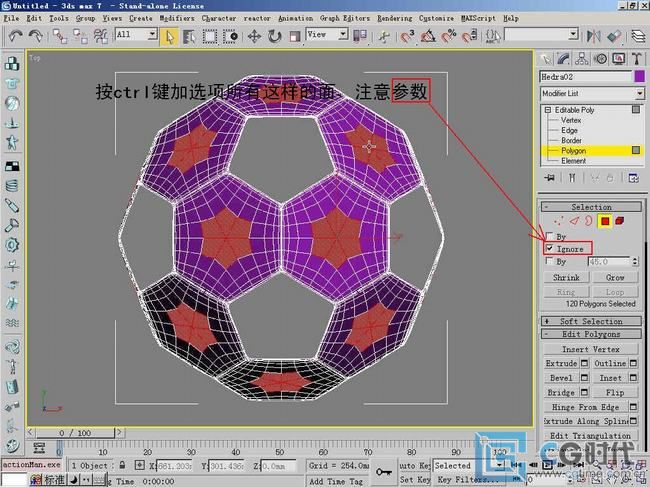Collapse the Edit Polygons rollout
This screenshot has width=650, height=487.
tap(592, 334)
